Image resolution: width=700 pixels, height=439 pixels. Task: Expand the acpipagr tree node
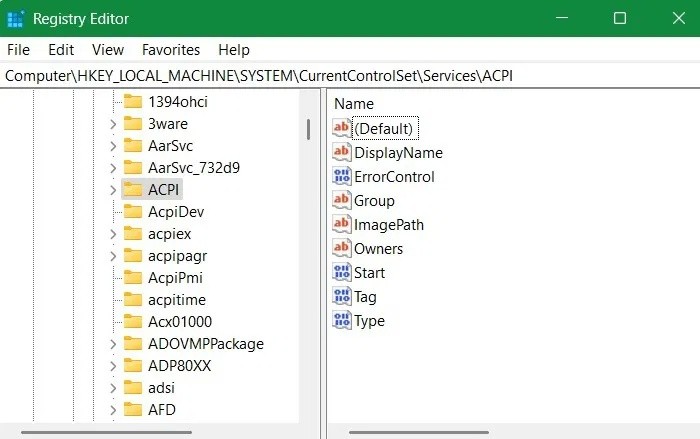[113, 255]
